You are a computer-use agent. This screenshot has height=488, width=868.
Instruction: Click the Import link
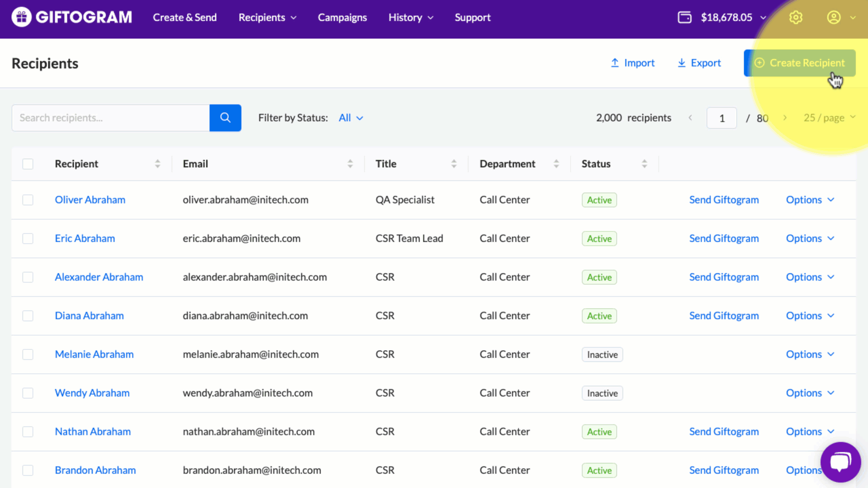point(632,63)
